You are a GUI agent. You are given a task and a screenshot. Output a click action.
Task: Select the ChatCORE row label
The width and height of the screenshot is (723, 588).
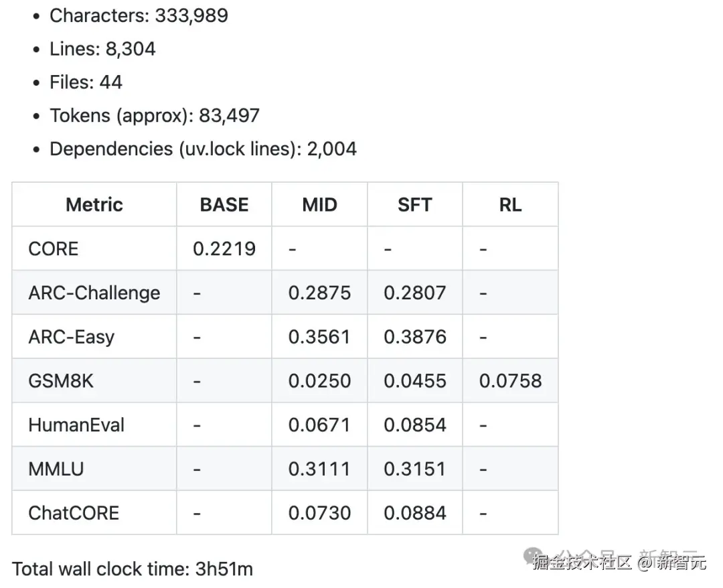[x=74, y=514]
